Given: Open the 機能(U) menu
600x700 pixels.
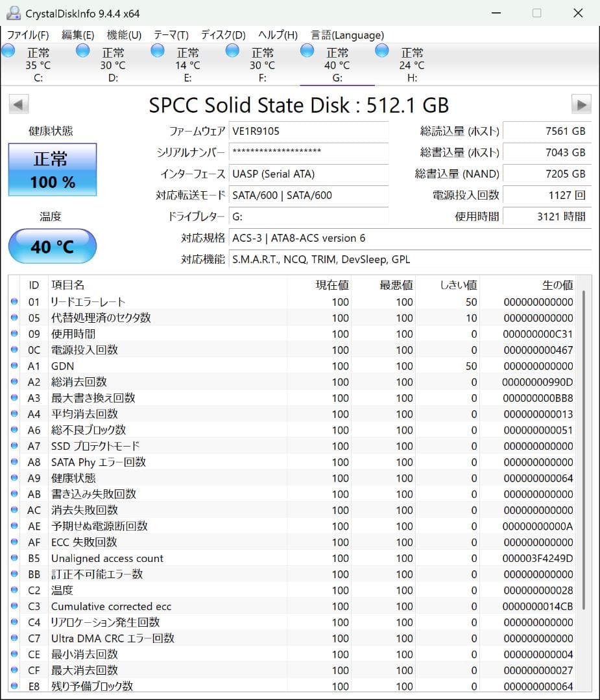Looking at the screenshot, I should [x=124, y=35].
